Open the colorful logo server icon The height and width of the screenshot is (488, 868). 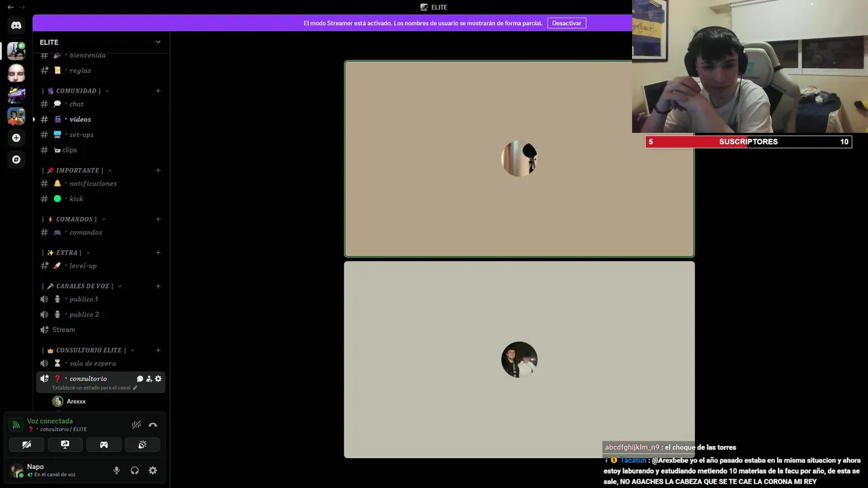16,94
